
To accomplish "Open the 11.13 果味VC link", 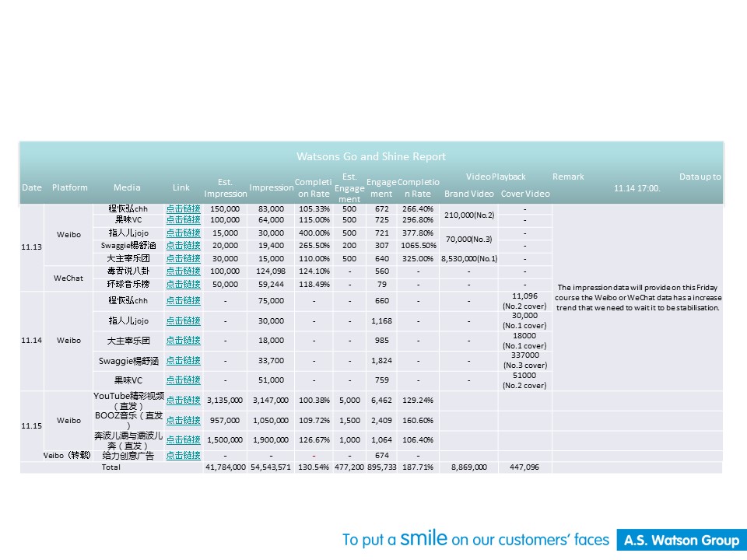I will (183, 220).
